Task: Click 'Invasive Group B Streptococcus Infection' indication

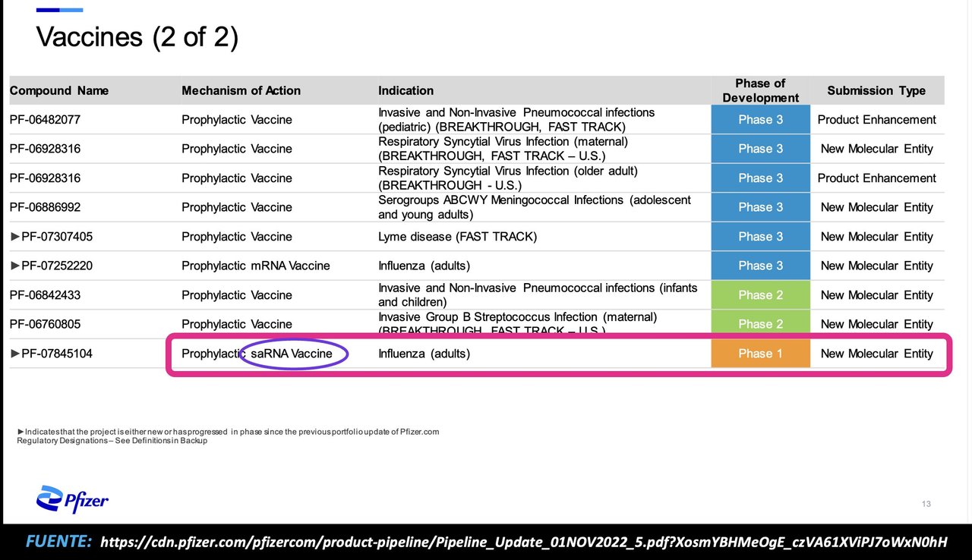Action: [x=518, y=324]
